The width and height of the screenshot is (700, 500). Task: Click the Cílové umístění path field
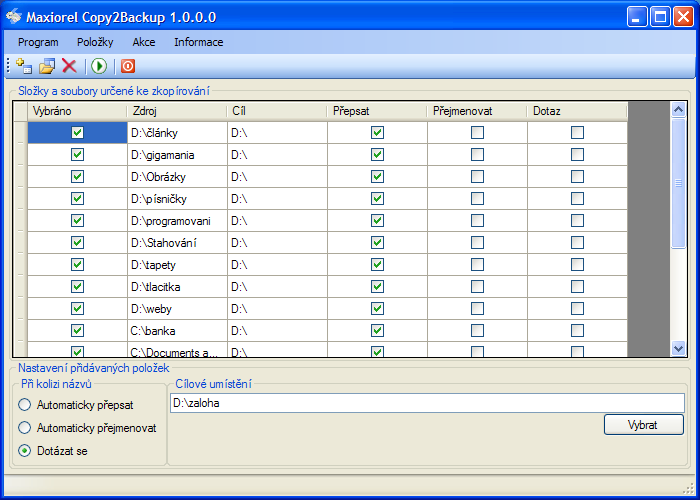[427, 403]
